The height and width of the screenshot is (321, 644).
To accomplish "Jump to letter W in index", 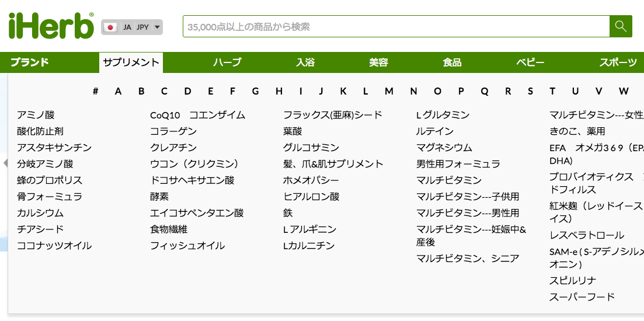I will (x=624, y=91).
